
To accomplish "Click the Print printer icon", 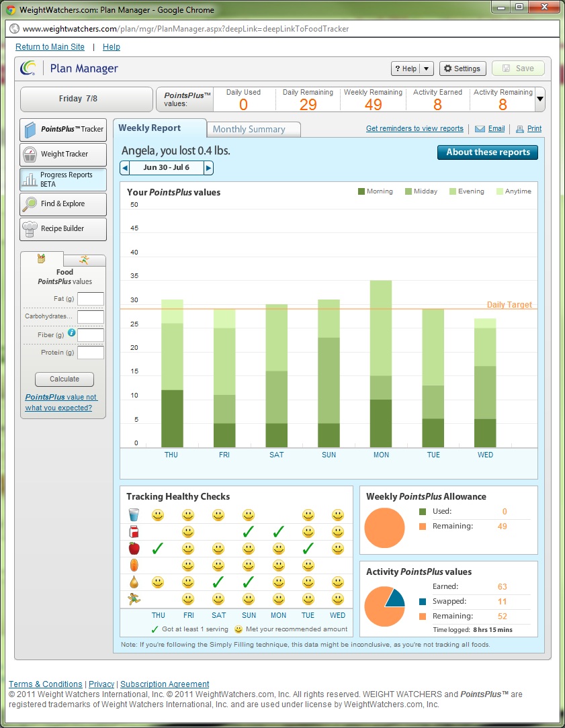I will click(519, 129).
